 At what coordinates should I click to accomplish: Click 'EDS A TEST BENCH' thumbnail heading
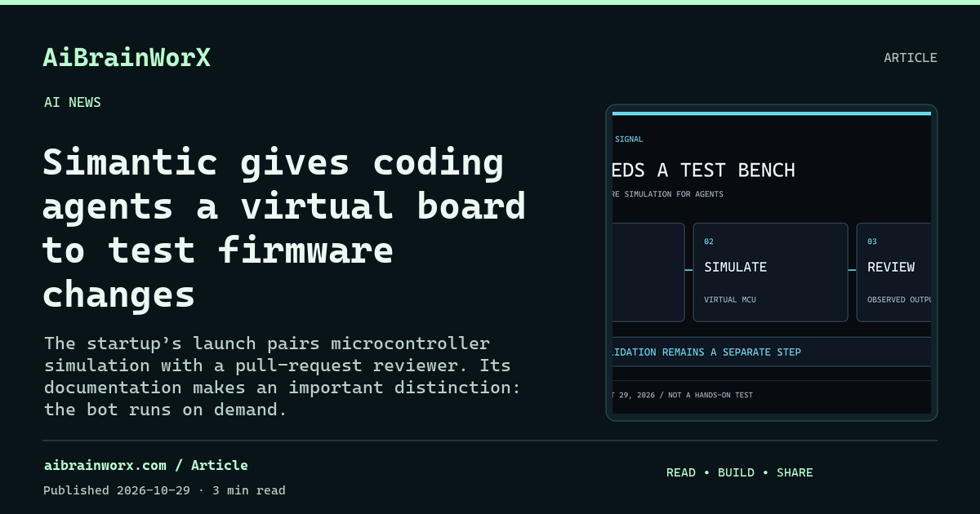pos(704,170)
